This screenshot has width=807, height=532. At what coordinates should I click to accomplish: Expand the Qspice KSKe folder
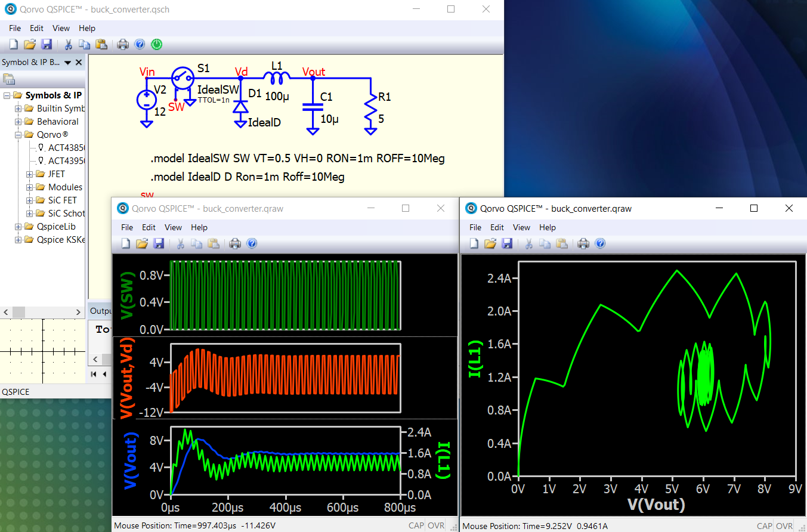point(18,240)
